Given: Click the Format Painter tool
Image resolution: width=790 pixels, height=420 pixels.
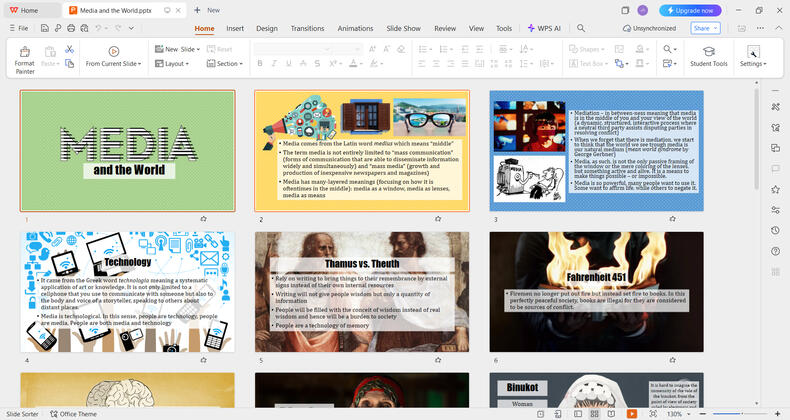Looking at the screenshot, I should tap(24, 59).
